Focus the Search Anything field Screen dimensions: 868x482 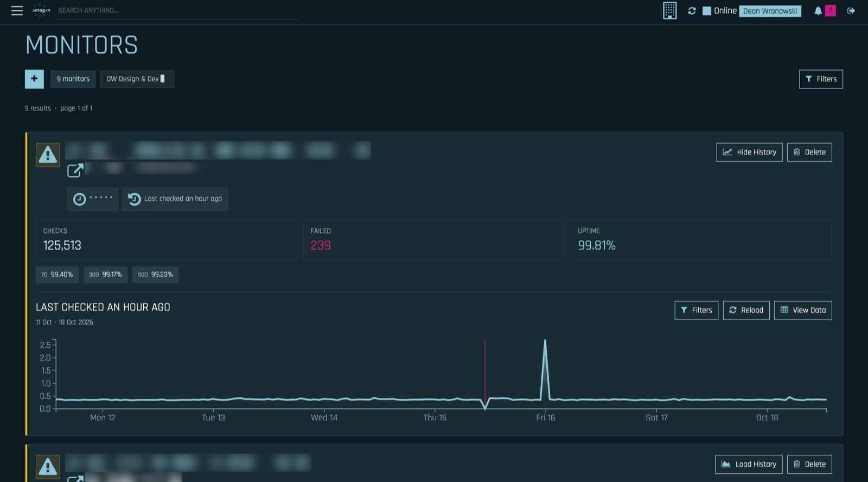pos(177,10)
